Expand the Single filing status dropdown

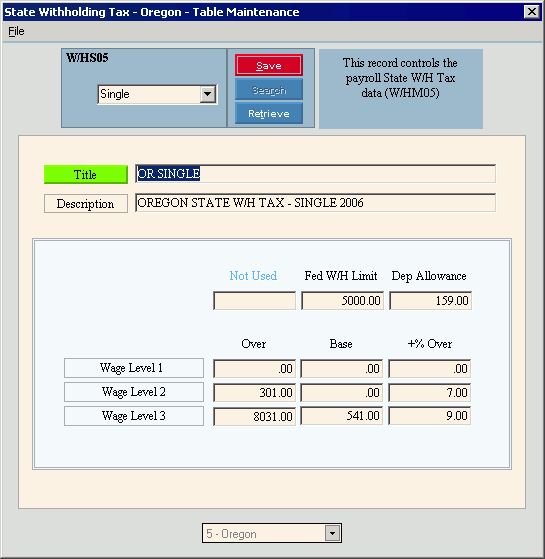click(x=207, y=94)
